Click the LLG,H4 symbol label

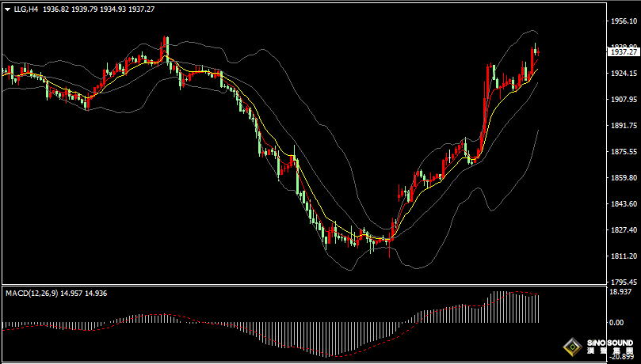point(27,8)
